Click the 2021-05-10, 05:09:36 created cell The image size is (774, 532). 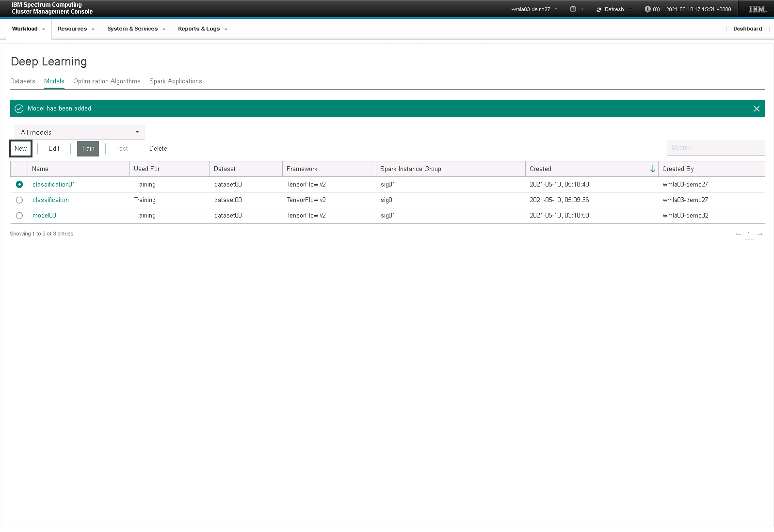tap(559, 200)
